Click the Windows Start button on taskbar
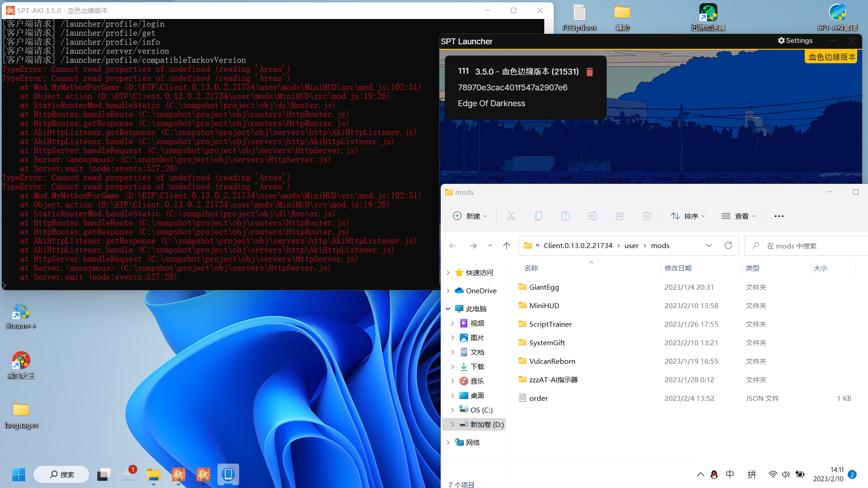 [19, 474]
